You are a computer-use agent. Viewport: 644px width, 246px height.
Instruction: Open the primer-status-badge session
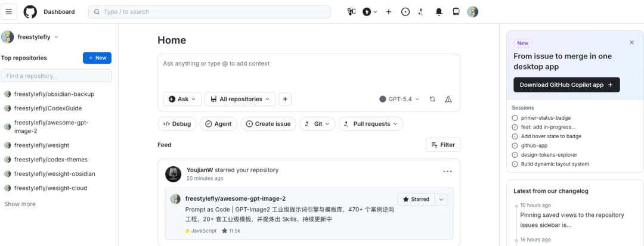click(x=546, y=118)
